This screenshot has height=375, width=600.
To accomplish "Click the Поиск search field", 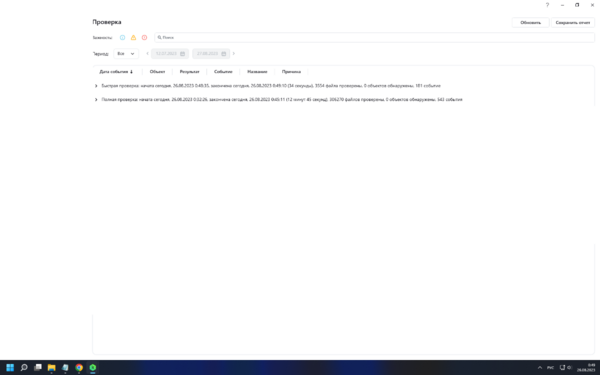I will click(374, 38).
